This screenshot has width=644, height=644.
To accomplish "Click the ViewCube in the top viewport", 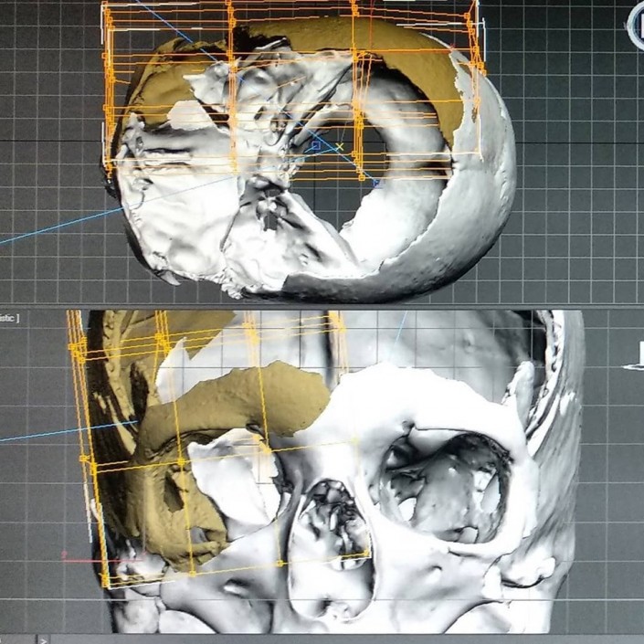I will 636,22.
